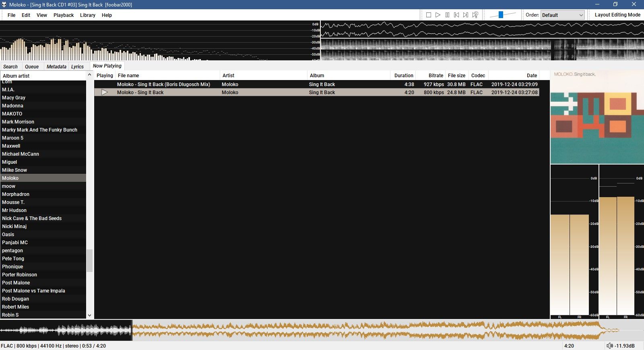This screenshot has width=644, height=350.
Task: Open the Playback menu
Action: tap(64, 15)
